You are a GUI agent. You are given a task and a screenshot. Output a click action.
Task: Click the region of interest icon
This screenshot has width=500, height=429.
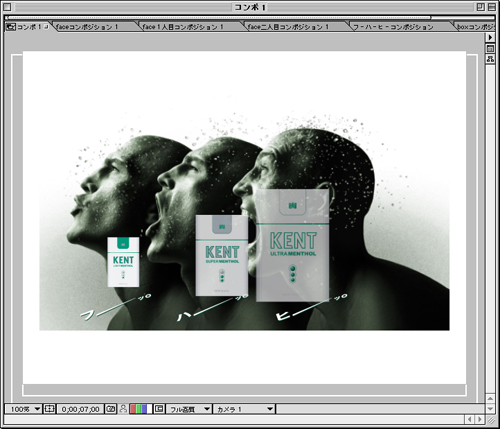coord(159,409)
